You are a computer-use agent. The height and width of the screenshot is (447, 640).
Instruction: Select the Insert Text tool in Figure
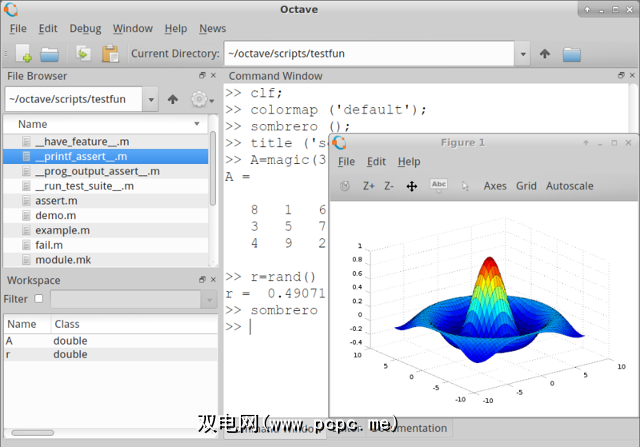(x=438, y=185)
